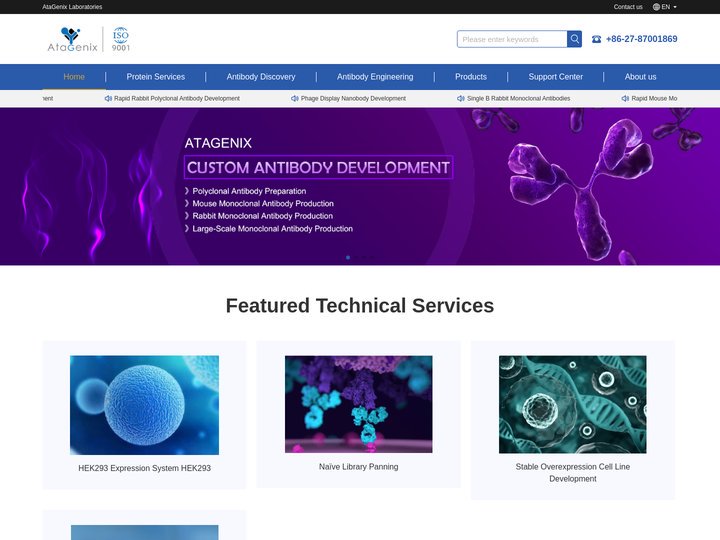Click the AtaGenix logo

pos(72,39)
